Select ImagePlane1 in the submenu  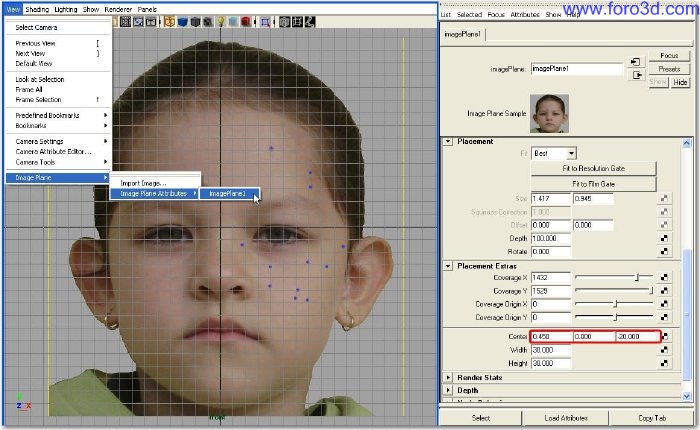coord(228,194)
